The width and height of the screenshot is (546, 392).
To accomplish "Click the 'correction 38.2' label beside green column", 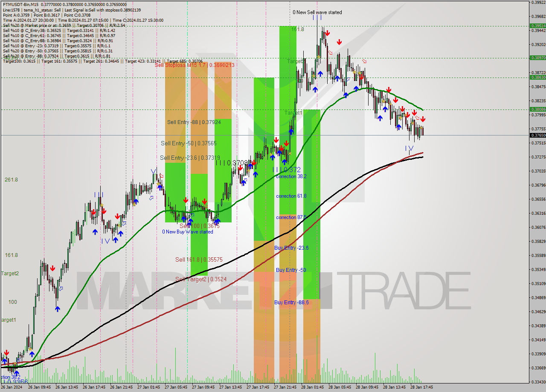I will coord(291,176).
